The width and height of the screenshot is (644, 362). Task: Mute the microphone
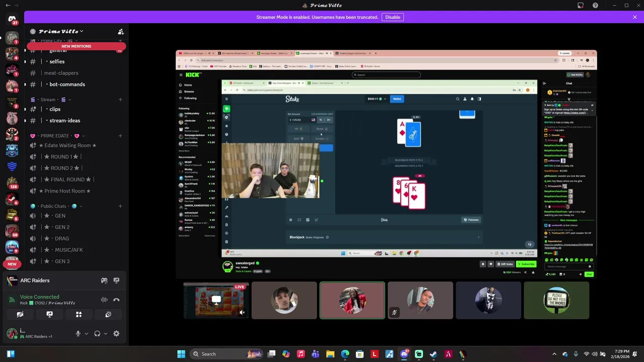click(78, 333)
